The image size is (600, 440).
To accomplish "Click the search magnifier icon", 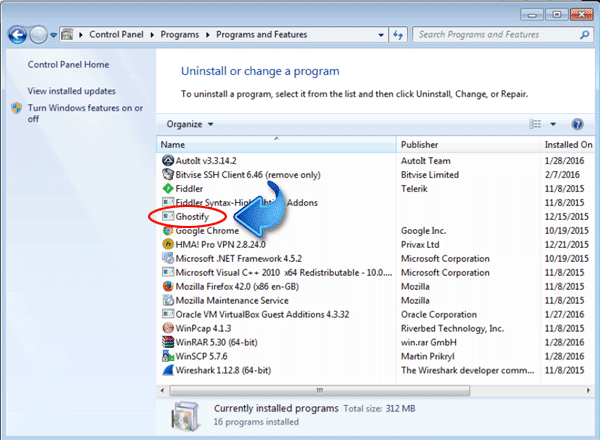I will coord(584,35).
